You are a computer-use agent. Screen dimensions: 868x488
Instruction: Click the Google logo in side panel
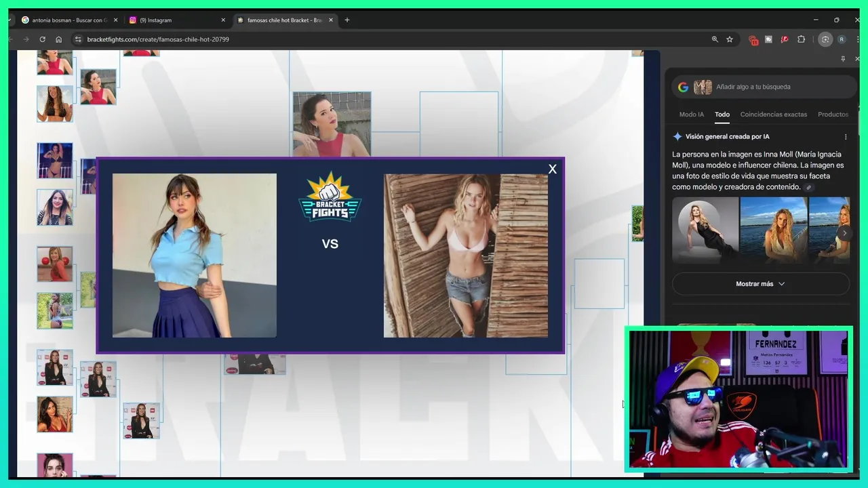[683, 87]
